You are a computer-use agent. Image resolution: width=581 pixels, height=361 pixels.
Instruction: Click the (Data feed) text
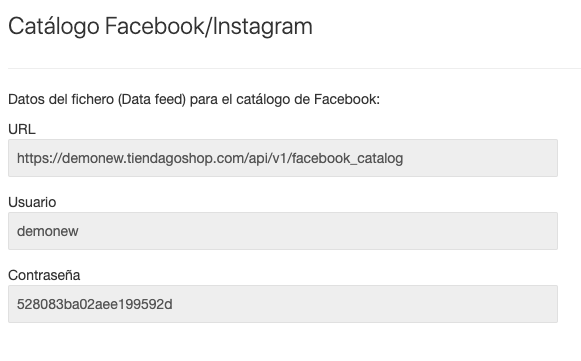tap(152, 99)
